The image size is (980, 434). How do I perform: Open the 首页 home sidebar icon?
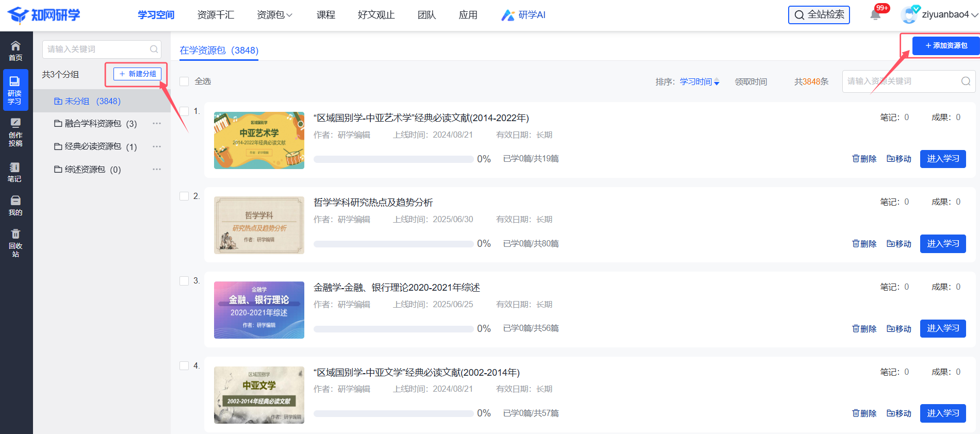coord(15,51)
